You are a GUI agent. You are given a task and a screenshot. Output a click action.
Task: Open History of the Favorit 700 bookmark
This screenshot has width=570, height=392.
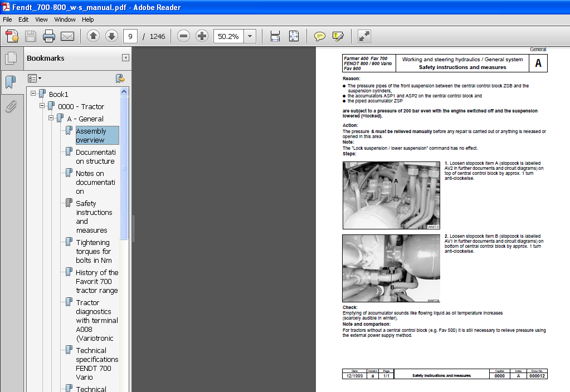coord(97,282)
